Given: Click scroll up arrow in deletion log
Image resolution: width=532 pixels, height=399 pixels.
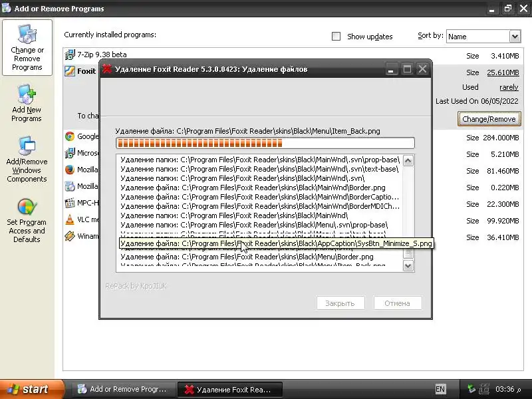Looking at the screenshot, I should point(408,160).
